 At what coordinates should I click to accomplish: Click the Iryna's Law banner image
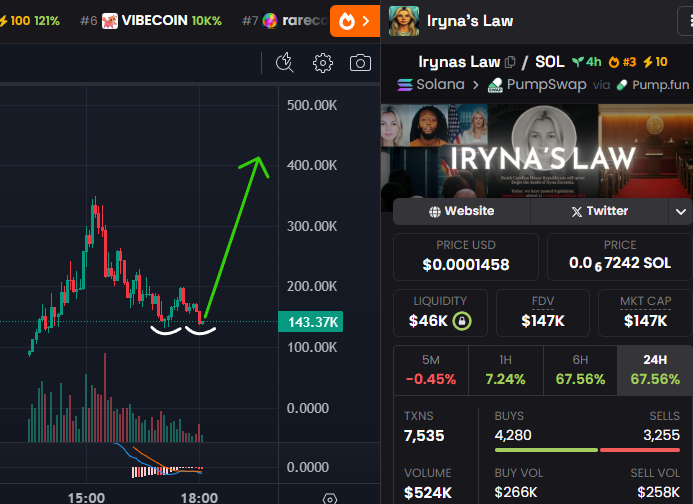pyautogui.click(x=536, y=150)
